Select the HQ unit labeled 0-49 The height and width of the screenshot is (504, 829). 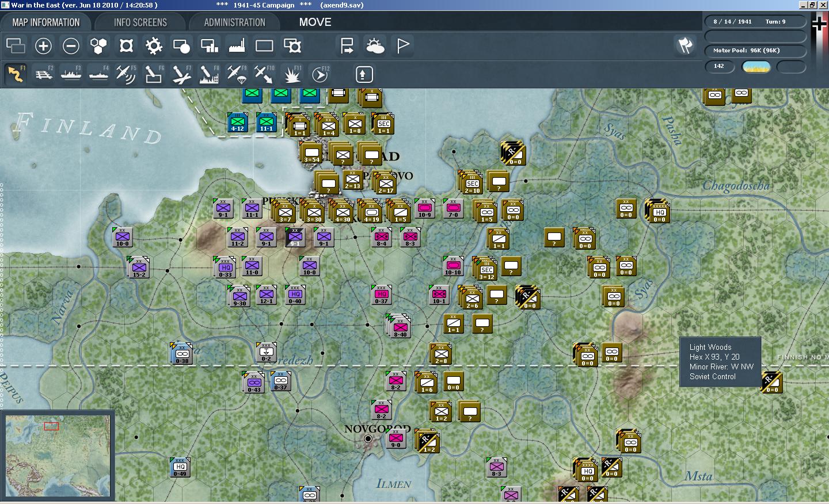click(180, 467)
